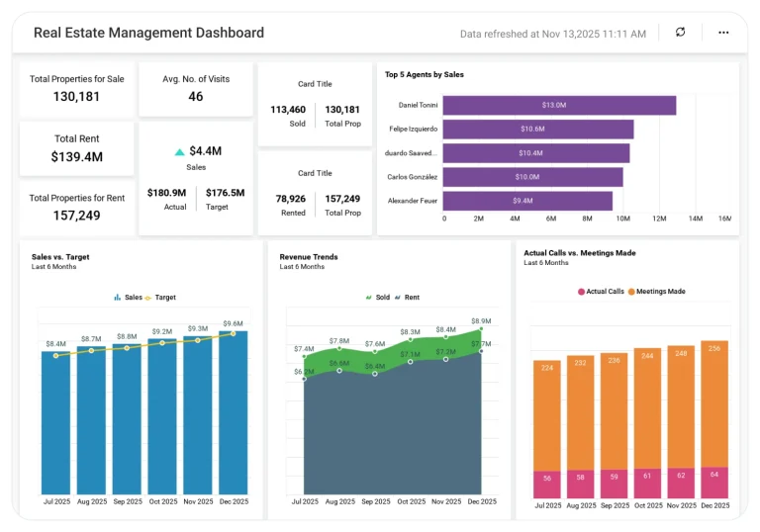Click the 61 Actual Calls segment for Oct 2025
The height and width of the screenshot is (532, 760).
pos(647,484)
